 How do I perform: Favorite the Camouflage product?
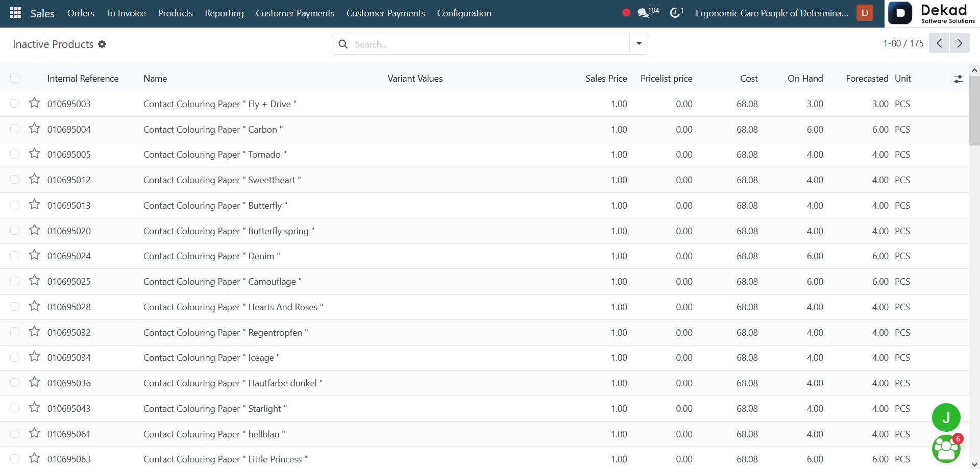coord(34,281)
